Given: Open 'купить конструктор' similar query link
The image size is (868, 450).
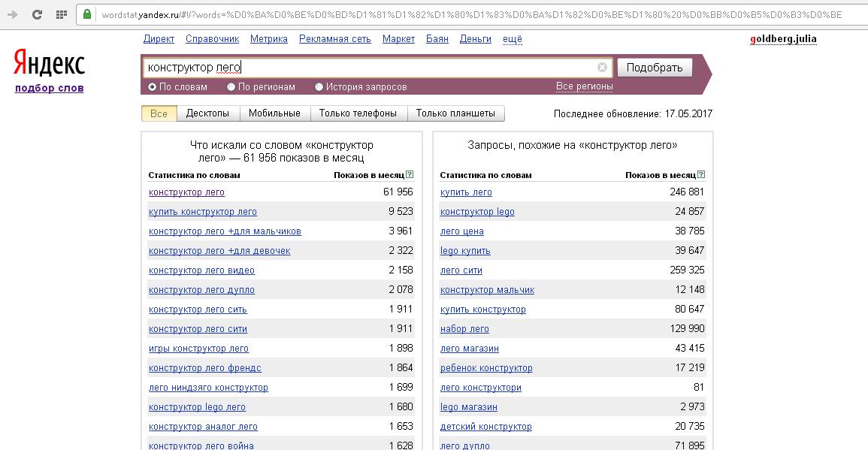Looking at the screenshot, I should point(482,310).
